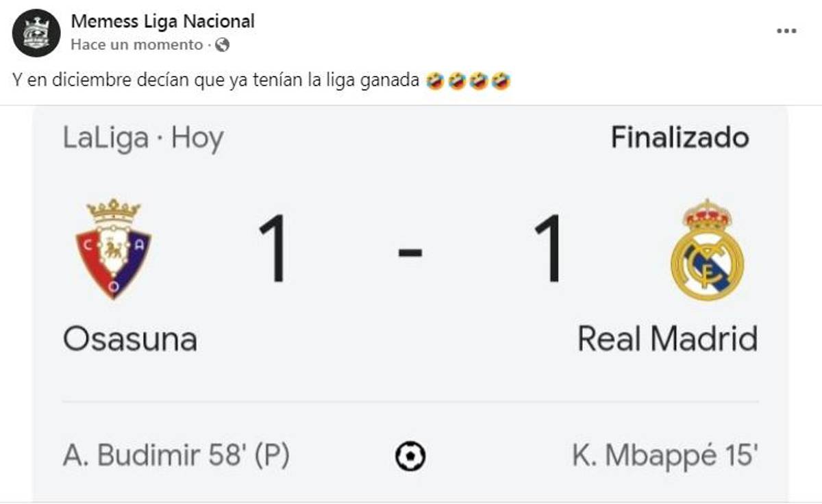Click the Real Madrid club crest
Screen dimensions: 822x504
click(x=707, y=249)
